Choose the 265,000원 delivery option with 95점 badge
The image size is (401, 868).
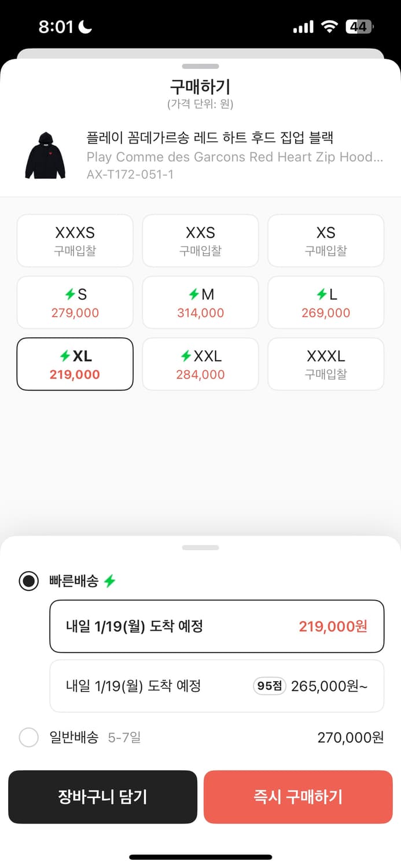216,686
